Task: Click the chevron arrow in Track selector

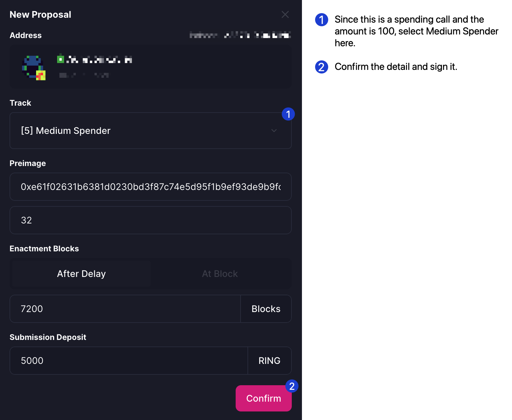Action: click(x=274, y=131)
